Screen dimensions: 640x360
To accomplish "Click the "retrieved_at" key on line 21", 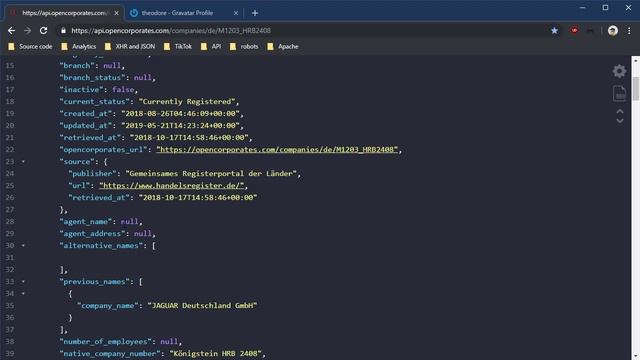I will coord(90,138).
